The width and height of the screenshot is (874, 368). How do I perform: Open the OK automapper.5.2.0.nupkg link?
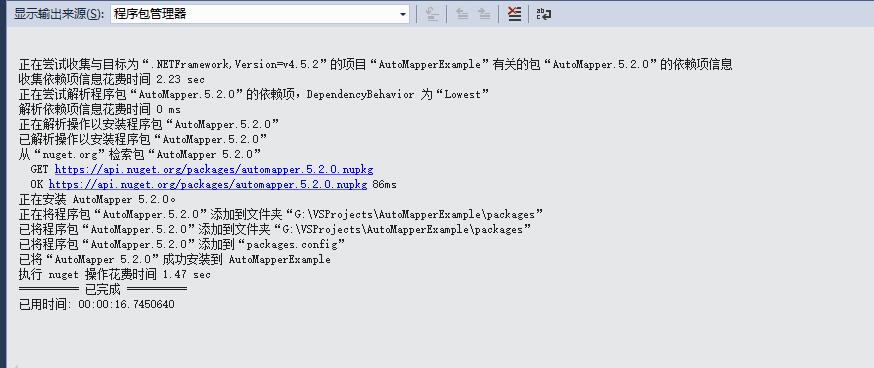pyautogui.click(x=208, y=184)
